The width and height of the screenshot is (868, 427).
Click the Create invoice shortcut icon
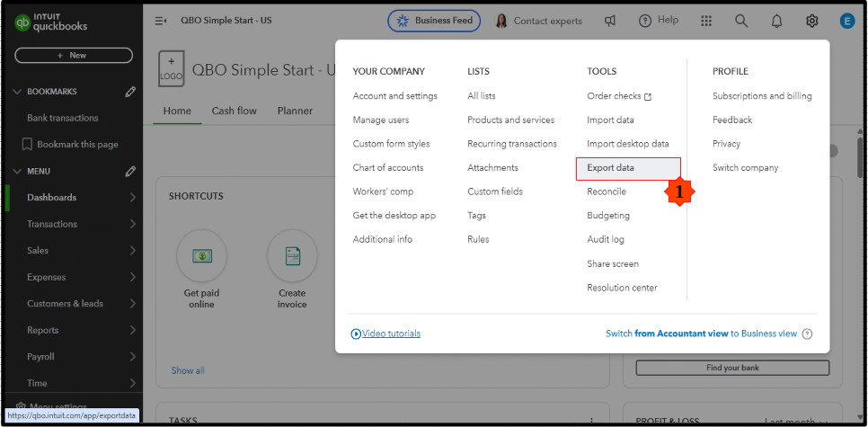coord(292,256)
